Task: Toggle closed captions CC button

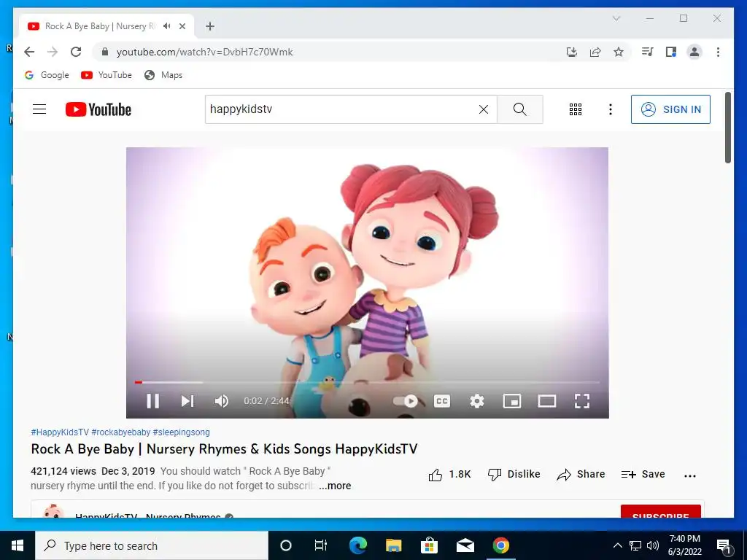Action: tap(441, 401)
